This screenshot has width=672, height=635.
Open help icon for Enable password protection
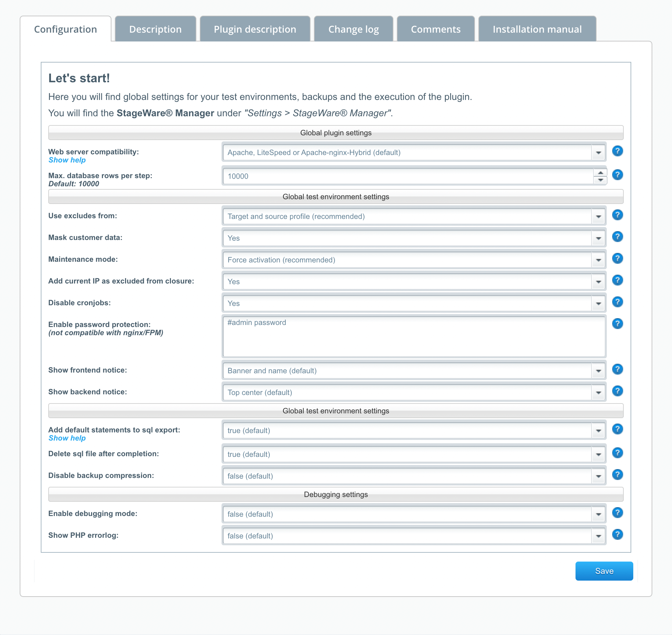[617, 324]
